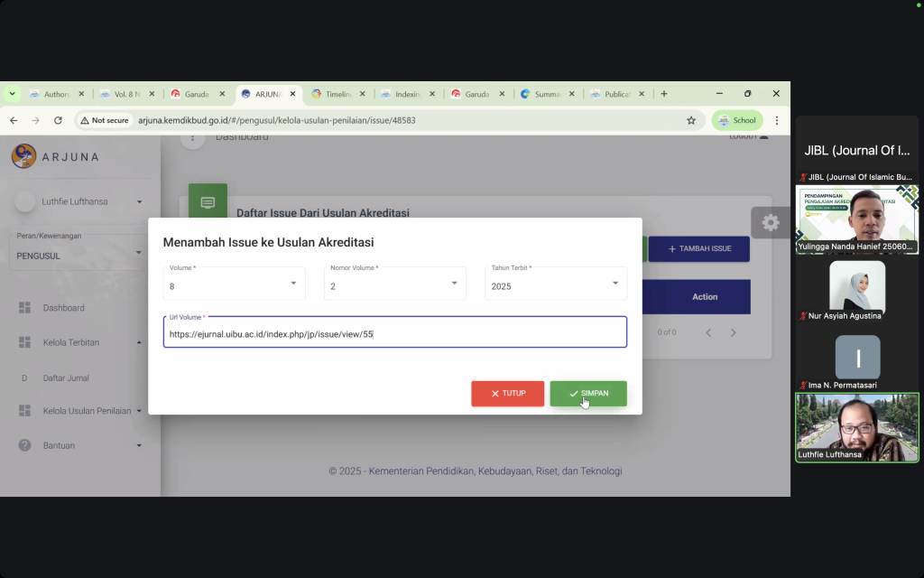Go back with browser back arrow

click(14, 120)
